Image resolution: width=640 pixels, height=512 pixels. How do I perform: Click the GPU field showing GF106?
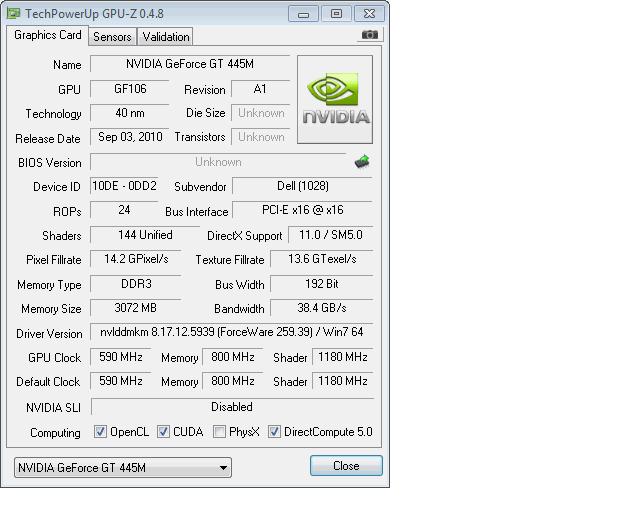click(x=130, y=89)
